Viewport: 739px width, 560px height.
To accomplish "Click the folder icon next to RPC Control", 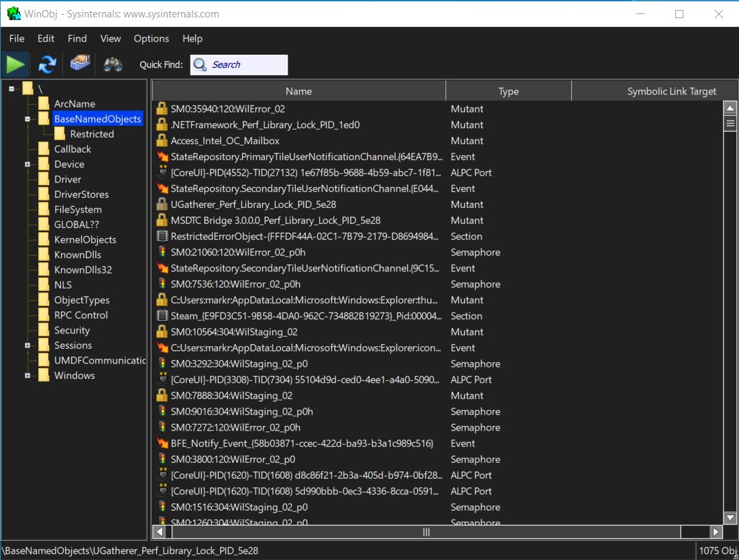I will click(x=44, y=315).
